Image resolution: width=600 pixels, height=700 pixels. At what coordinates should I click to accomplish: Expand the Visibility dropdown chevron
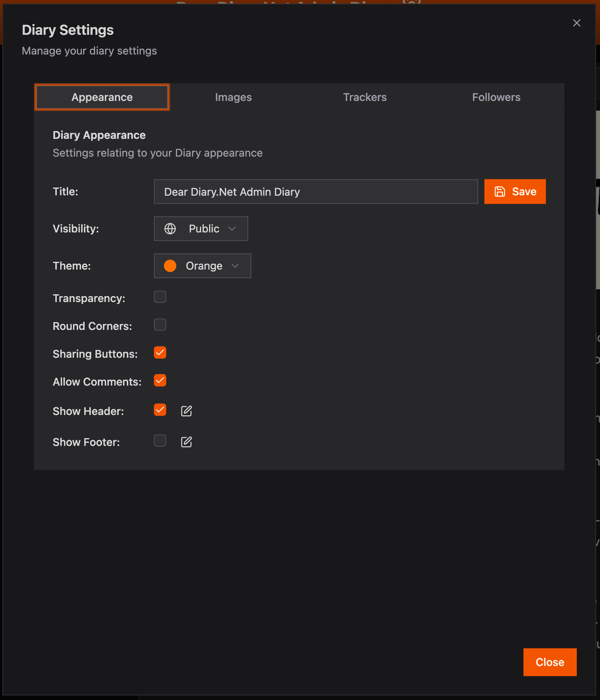tap(232, 229)
